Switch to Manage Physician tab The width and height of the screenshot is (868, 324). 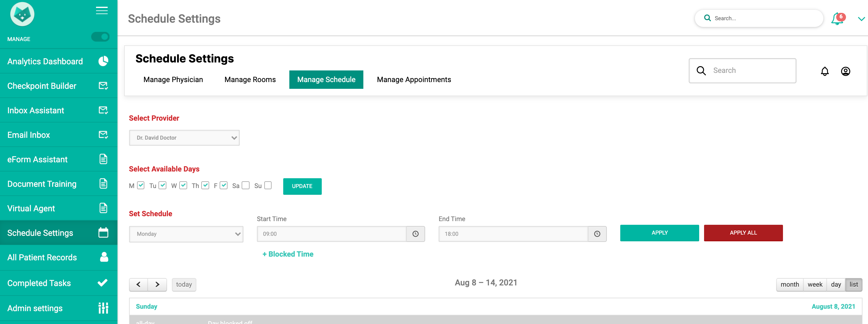(x=173, y=80)
